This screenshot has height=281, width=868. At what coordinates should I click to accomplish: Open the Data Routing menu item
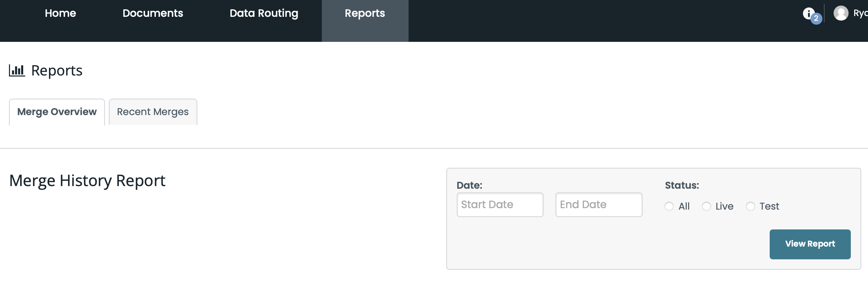pos(264,13)
